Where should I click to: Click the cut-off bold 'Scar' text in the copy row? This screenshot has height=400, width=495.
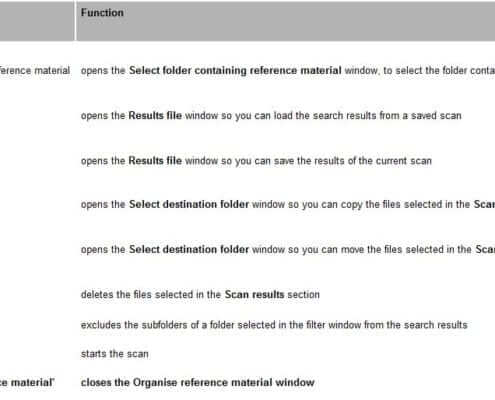click(x=484, y=204)
